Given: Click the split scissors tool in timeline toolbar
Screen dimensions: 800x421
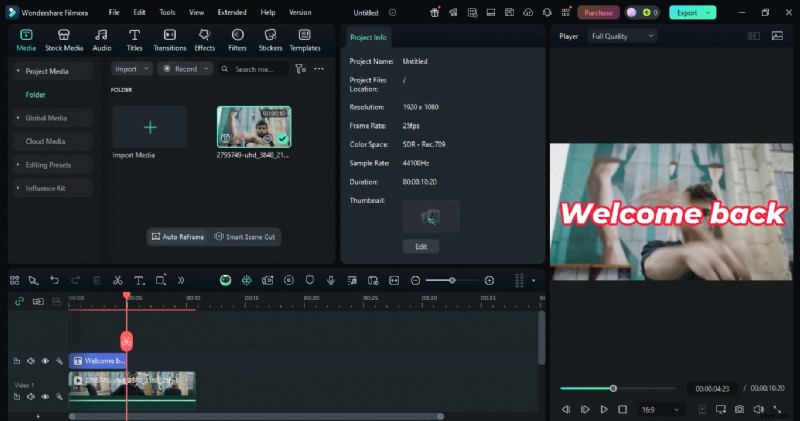Looking at the screenshot, I should click(x=117, y=281).
